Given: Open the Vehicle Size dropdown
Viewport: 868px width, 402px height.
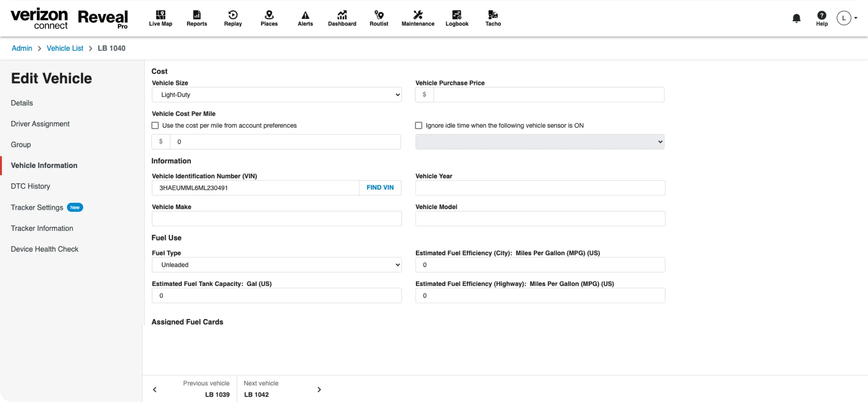Looking at the screenshot, I should [x=277, y=95].
